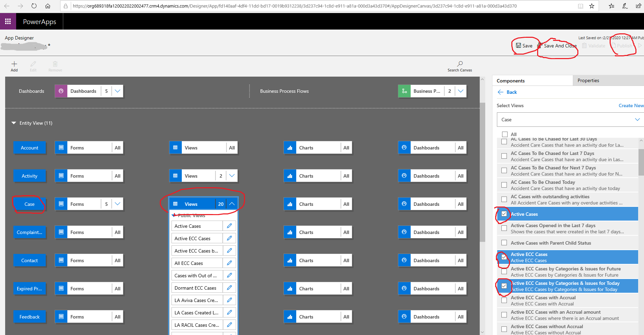Select the Complaint... entity tile
Image resolution: width=644 pixels, height=335 pixels.
coord(30,232)
